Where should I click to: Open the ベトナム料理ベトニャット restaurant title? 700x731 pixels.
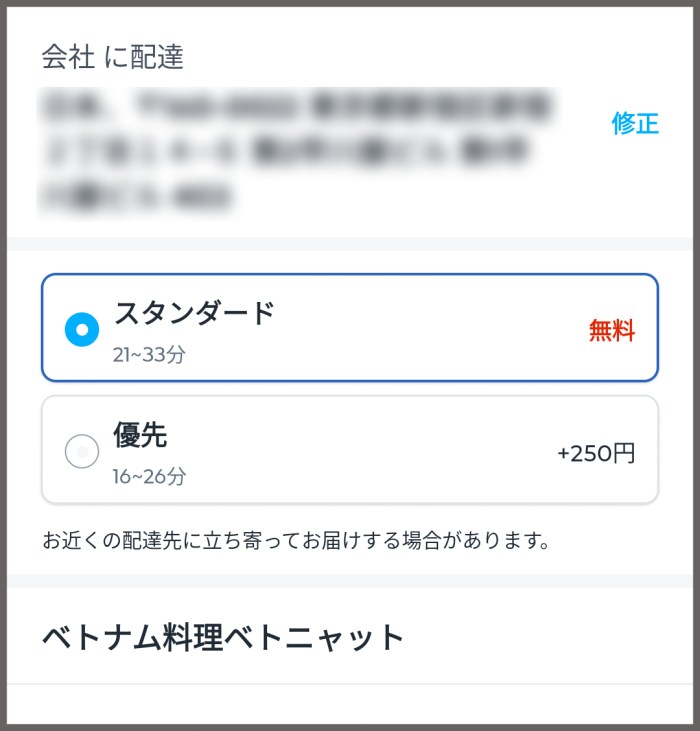pyautogui.click(x=223, y=636)
